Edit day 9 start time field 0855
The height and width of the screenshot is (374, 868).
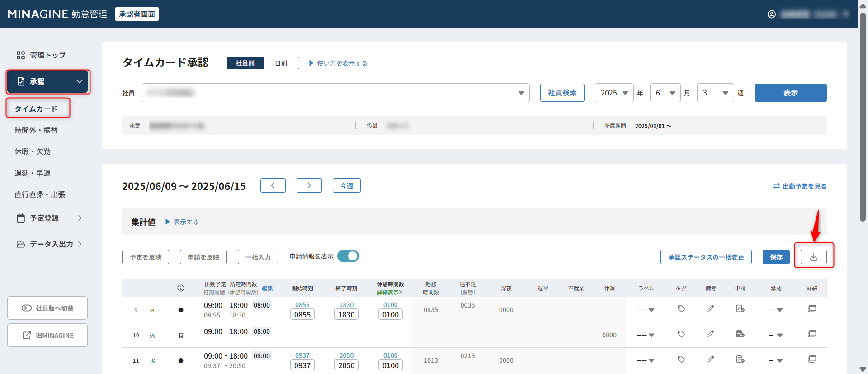(x=302, y=315)
